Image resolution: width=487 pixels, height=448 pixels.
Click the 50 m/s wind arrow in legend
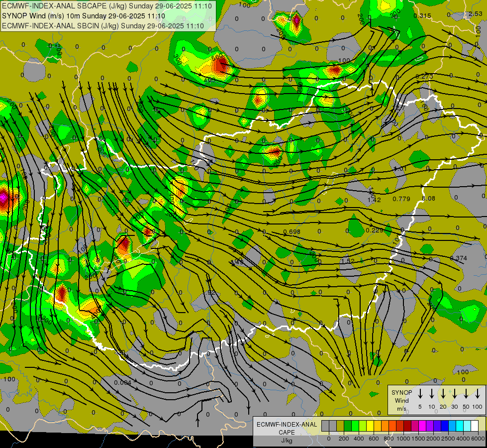[466, 394]
